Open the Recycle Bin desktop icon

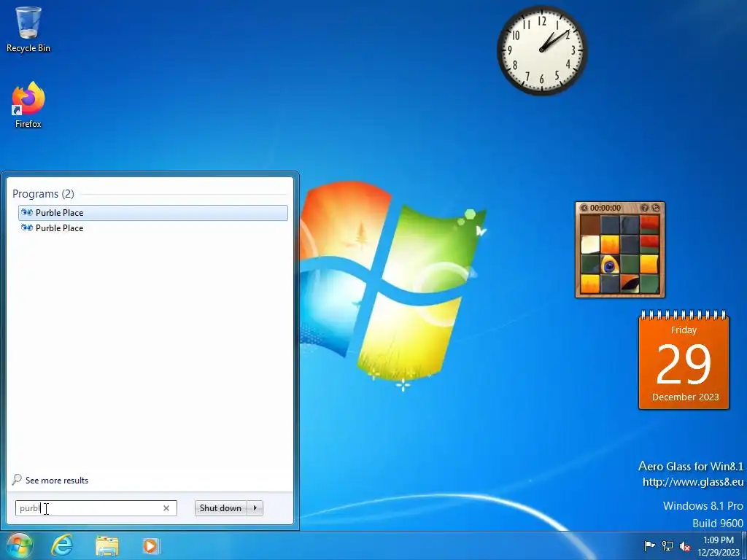coord(28,29)
